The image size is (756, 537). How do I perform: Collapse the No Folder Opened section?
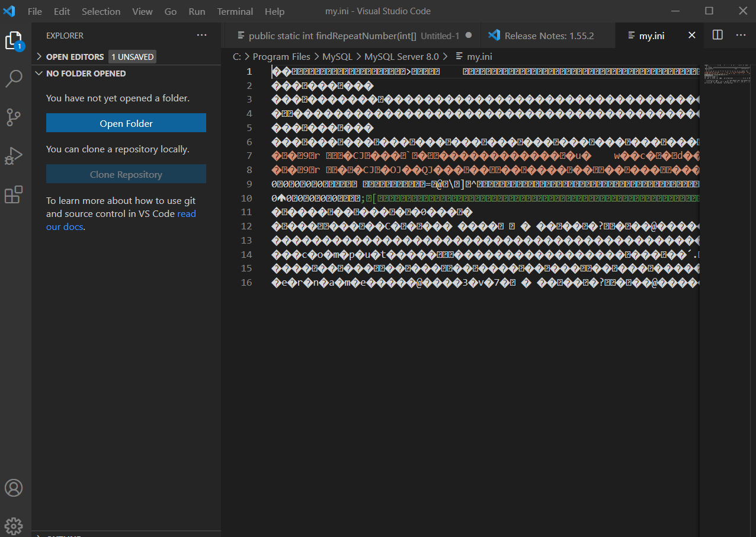point(85,73)
